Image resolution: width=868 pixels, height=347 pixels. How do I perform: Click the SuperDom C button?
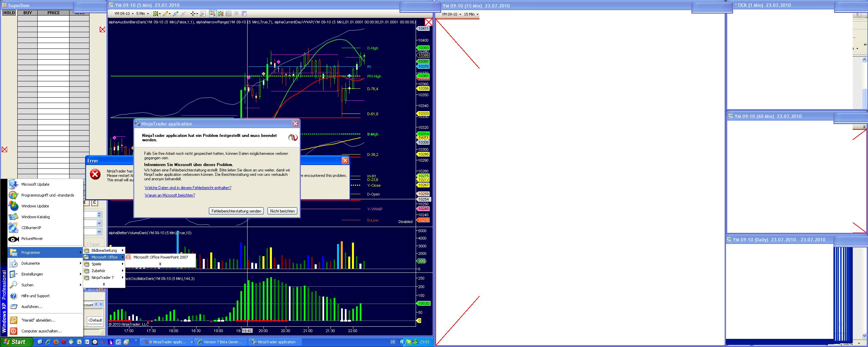point(95,203)
